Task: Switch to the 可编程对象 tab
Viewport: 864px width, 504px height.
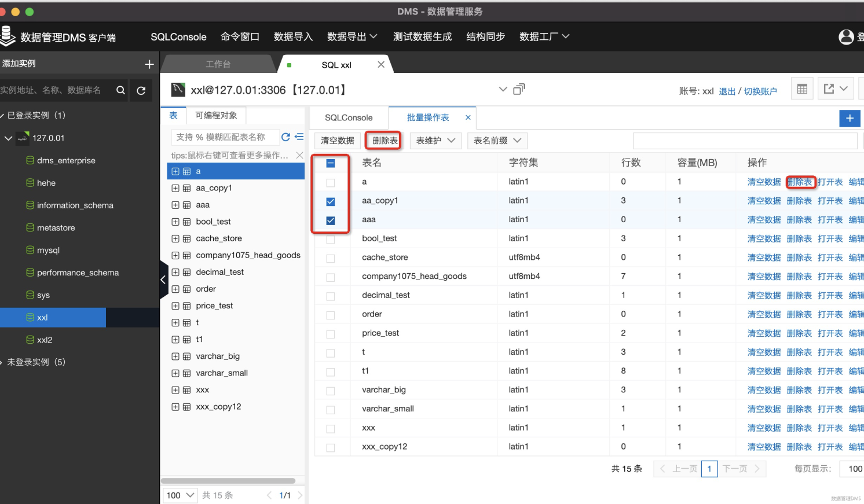Action: pyautogui.click(x=216, y=115)
